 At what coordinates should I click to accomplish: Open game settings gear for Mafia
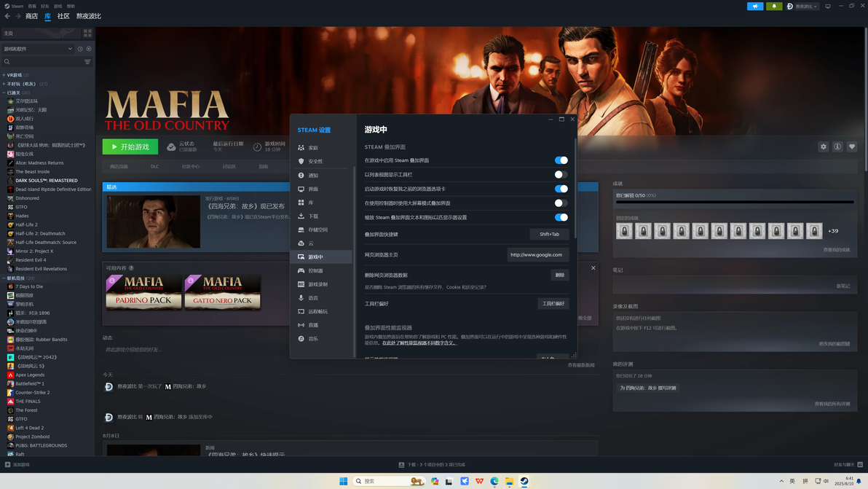(823, 146)
